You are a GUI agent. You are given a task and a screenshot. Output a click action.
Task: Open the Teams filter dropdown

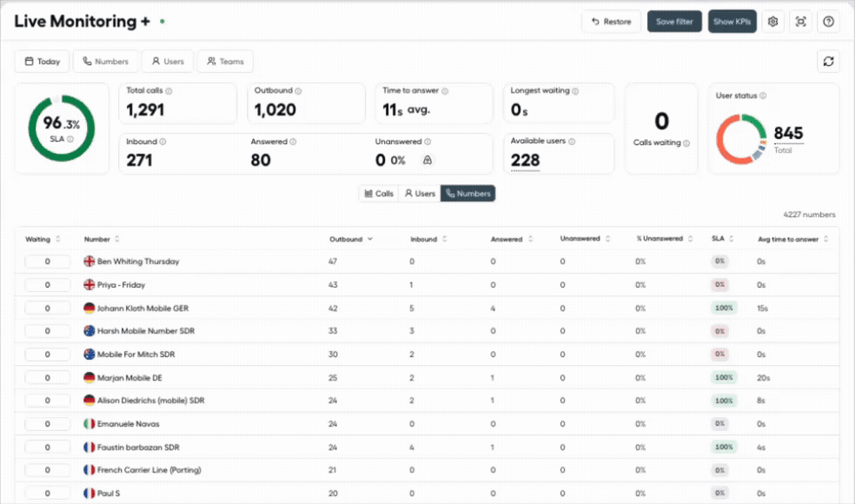pyautogui.click(x=225, y=61)
